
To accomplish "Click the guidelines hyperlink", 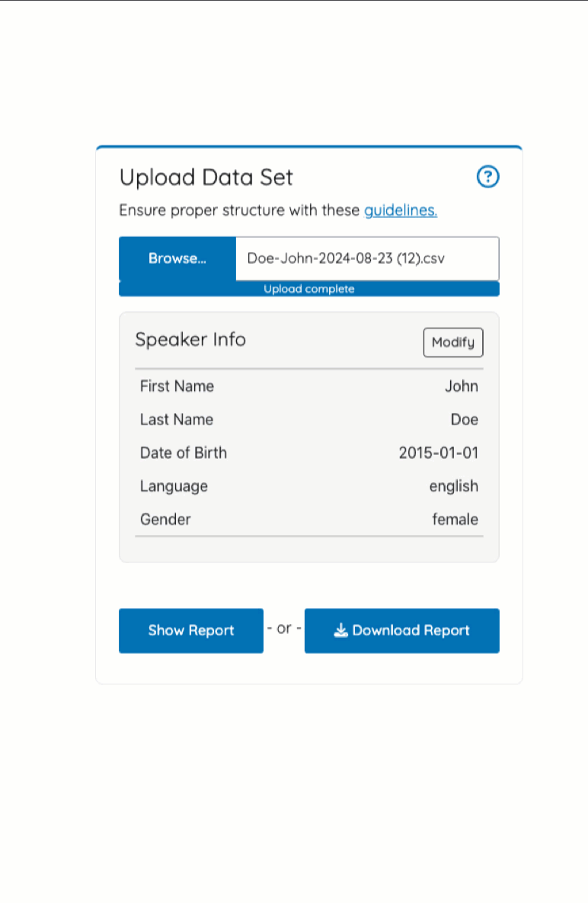I will click(x=400, y=210).
